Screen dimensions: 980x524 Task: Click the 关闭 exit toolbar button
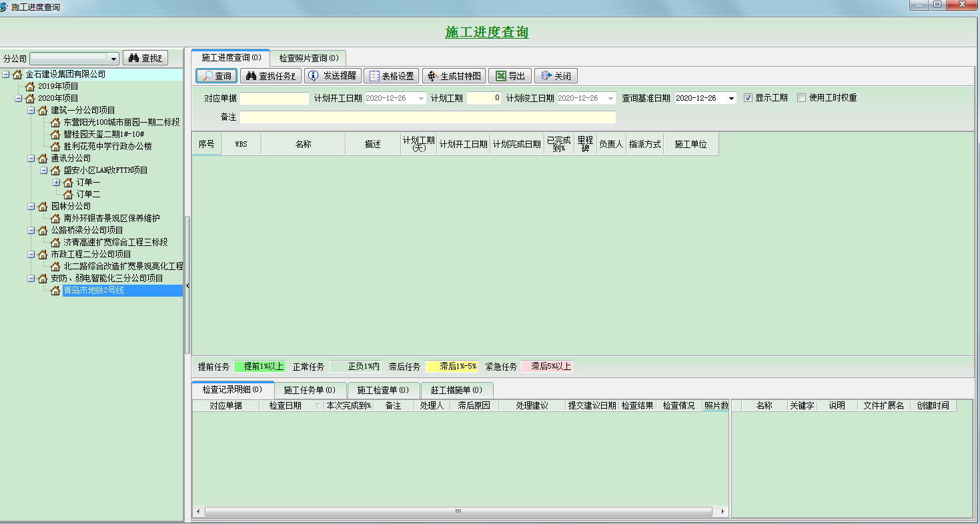point(556,76)
